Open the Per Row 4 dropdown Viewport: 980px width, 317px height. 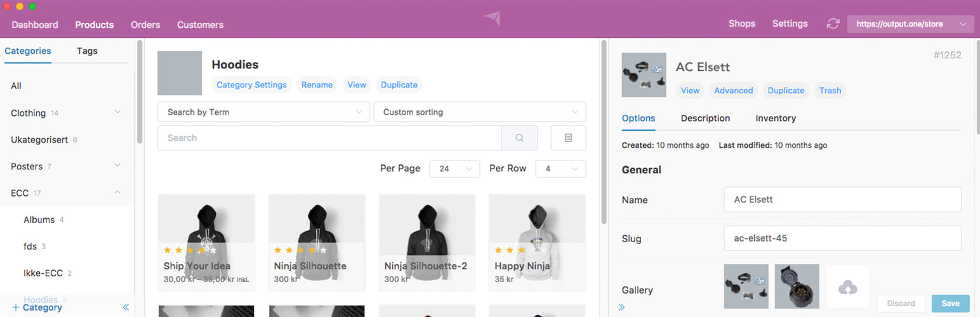(x=560, y=169)
